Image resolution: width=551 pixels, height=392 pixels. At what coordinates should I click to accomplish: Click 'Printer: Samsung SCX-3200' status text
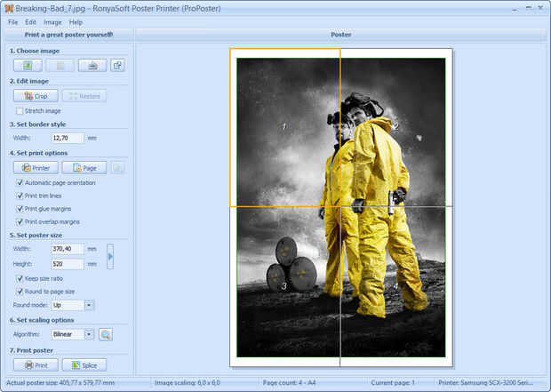[485, 383]
